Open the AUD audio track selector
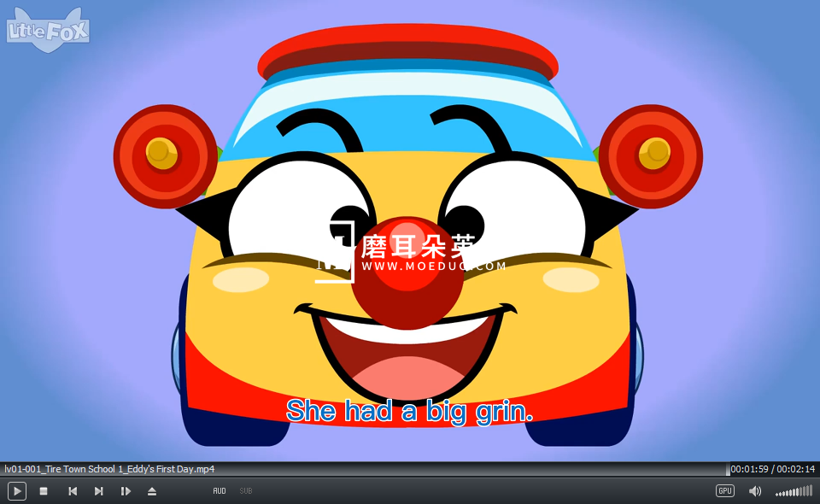Viewport: 820px width, 504px height. coord(220,491)
